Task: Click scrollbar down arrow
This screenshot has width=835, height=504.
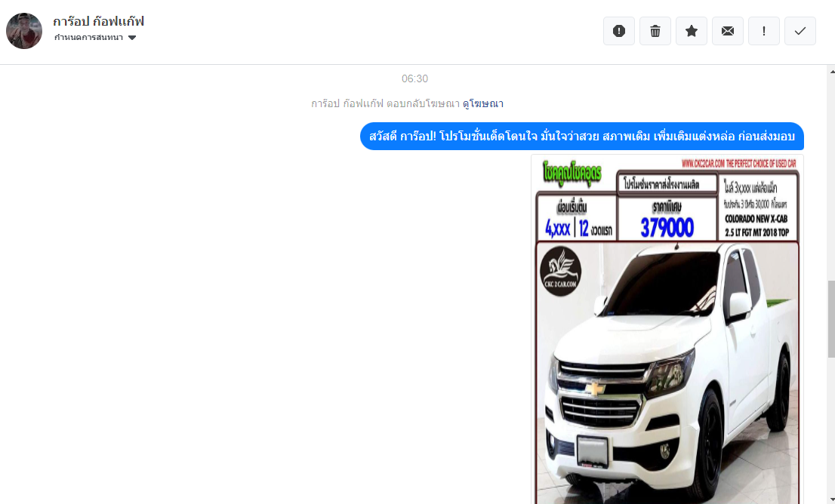Action: 831,499
